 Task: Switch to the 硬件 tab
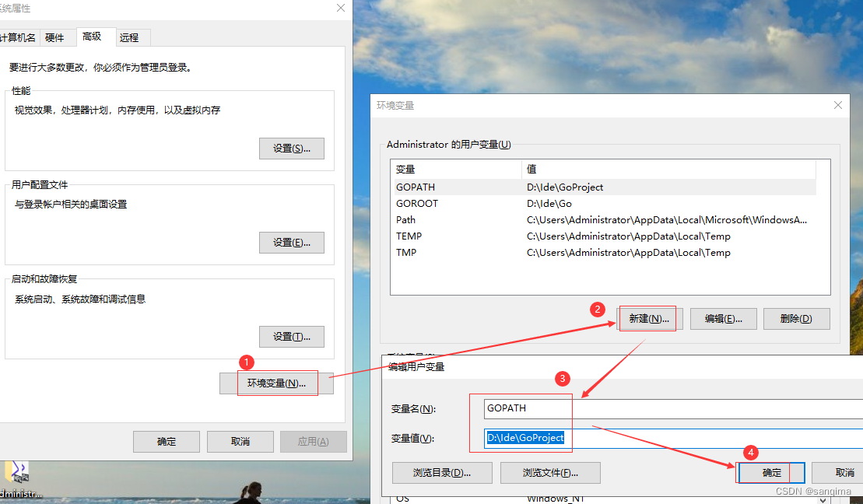point(54,37)
